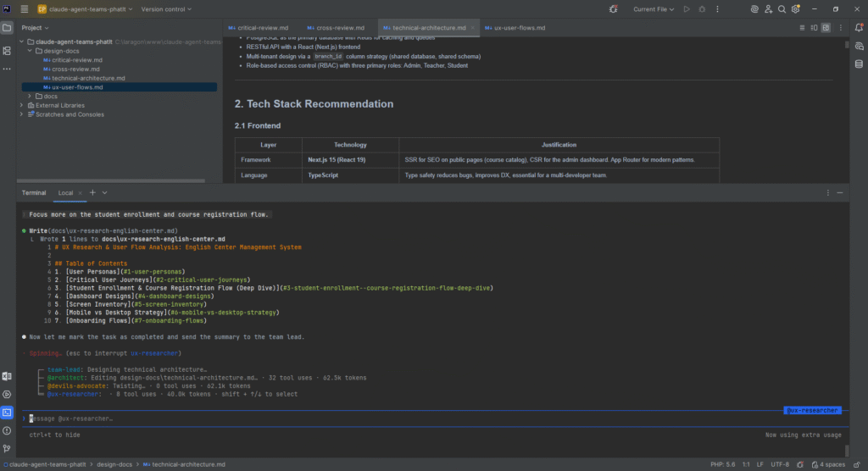Click the Code With Me add-user icon
The image size is (868, 471).
tap(768, 8)
